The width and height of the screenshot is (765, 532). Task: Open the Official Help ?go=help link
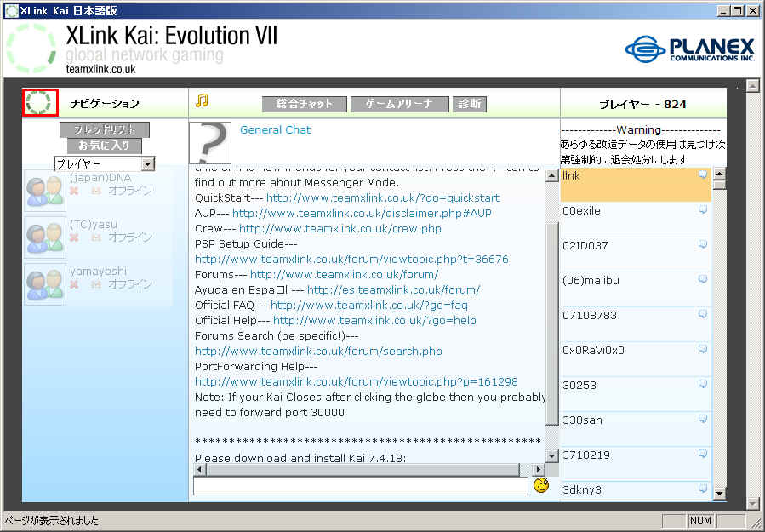[x=374, y=321]
